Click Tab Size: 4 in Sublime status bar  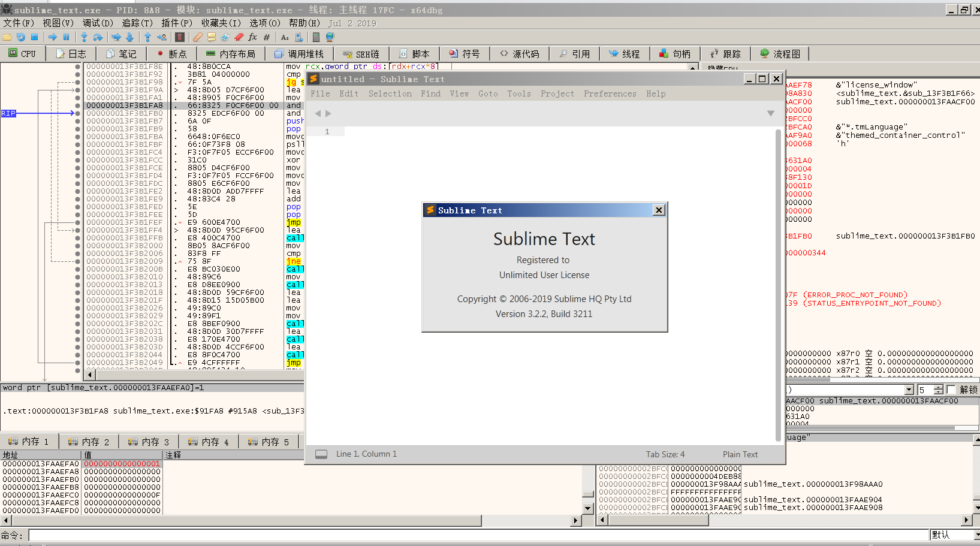[x=665, y=454]
